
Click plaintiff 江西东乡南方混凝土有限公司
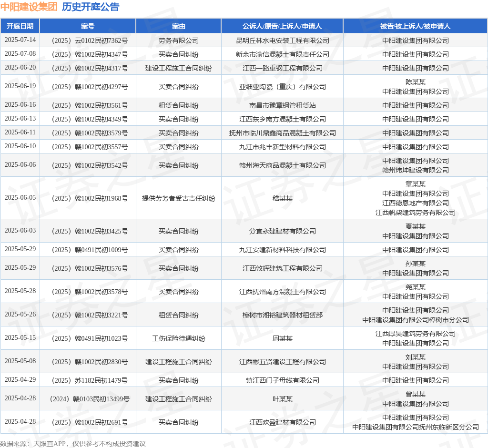pos(282,119)
